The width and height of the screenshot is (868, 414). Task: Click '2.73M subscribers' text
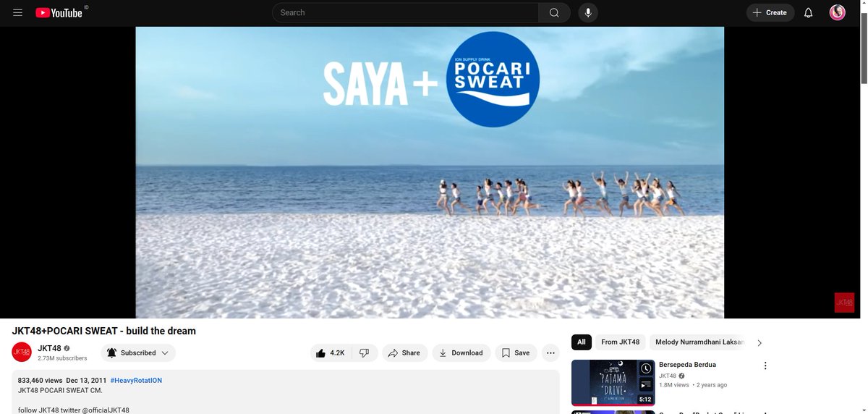click(x=62, y=358)
